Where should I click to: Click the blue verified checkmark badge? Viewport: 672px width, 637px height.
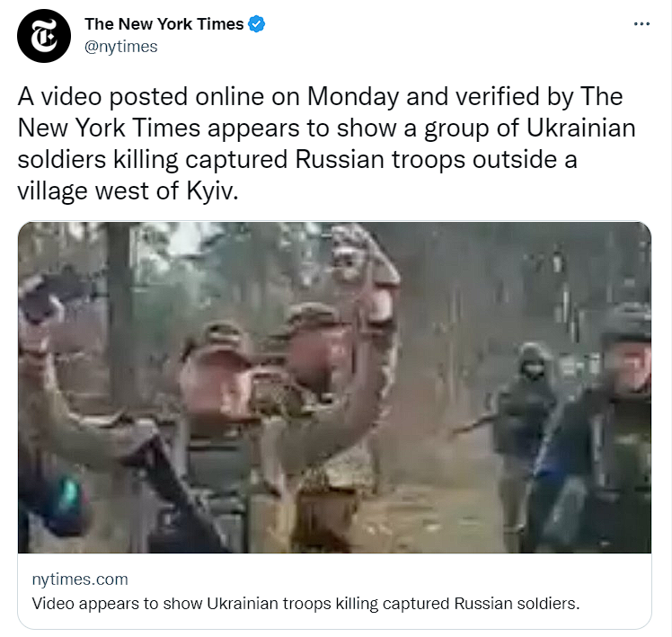pos(257,24)
